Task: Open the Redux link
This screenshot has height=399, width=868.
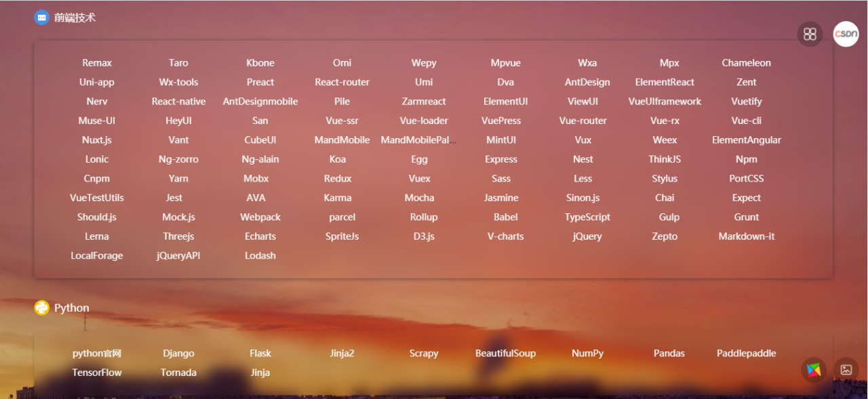Action: click(x=338, y=179)
